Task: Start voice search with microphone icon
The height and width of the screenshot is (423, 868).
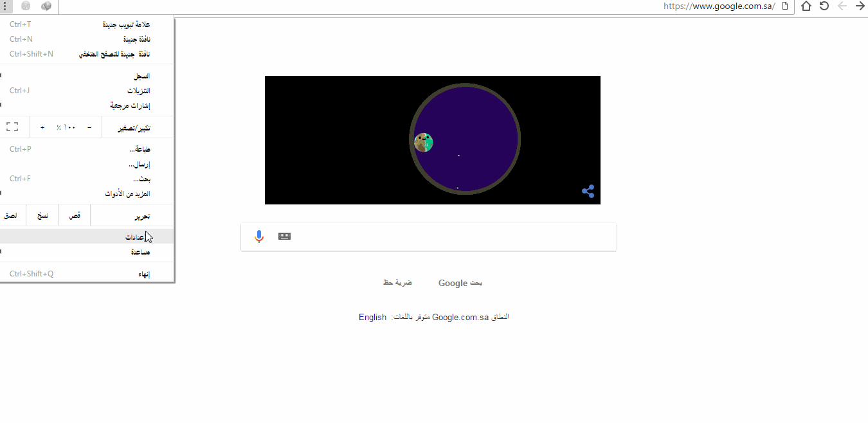Action: coord(259,237)
